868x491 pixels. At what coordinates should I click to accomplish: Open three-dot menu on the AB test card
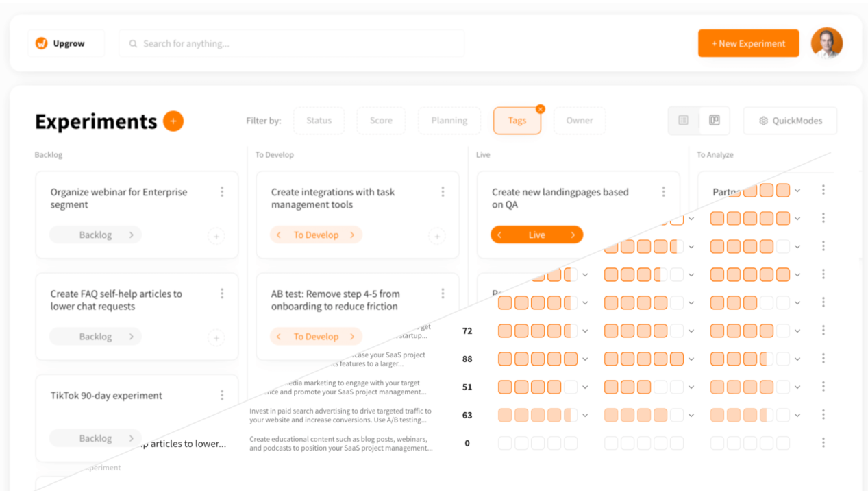[x=443, y=294]
